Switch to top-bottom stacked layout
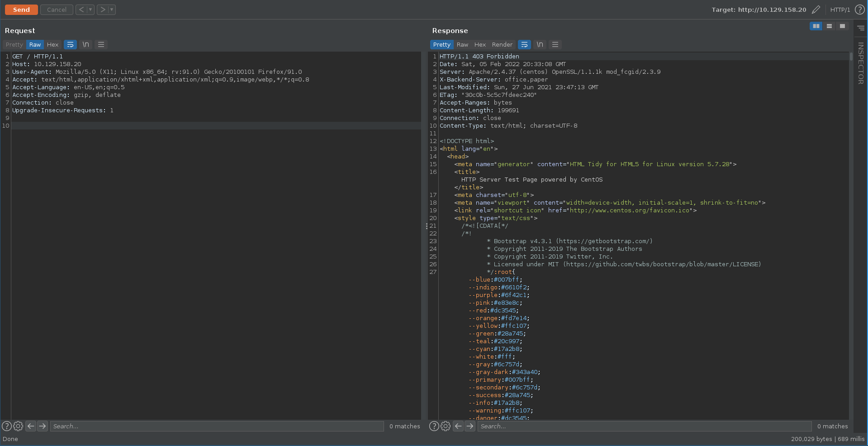The width and height of the screenshot is (868, 446). point(829,26)
